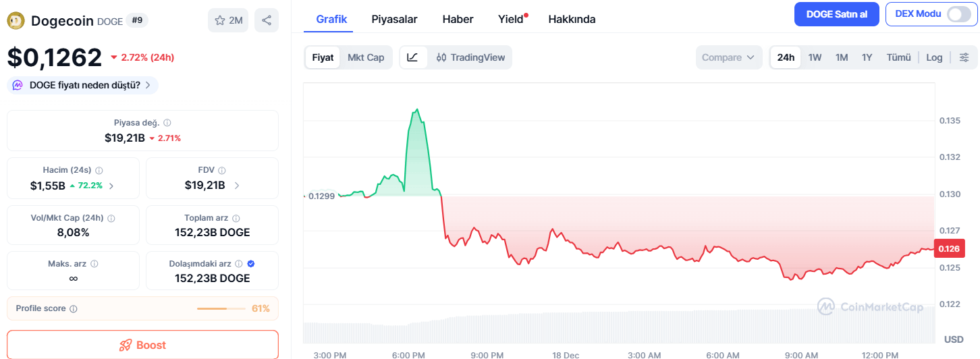
Task: Click the 6:00 PM axis label
Action: click(408, 355)
